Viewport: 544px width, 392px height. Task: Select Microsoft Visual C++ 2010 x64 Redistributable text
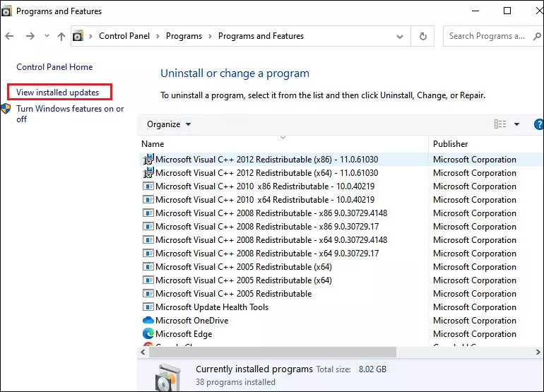coord(265,200)
